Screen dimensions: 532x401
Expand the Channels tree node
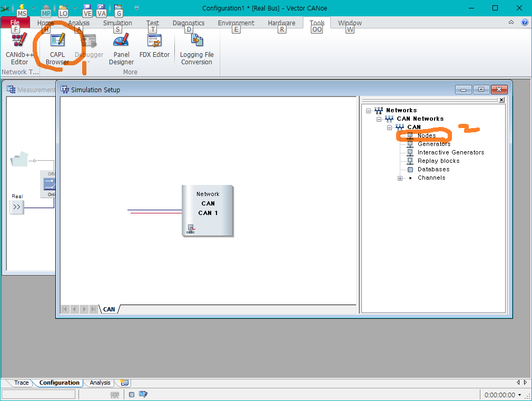(x=400, y=178)
